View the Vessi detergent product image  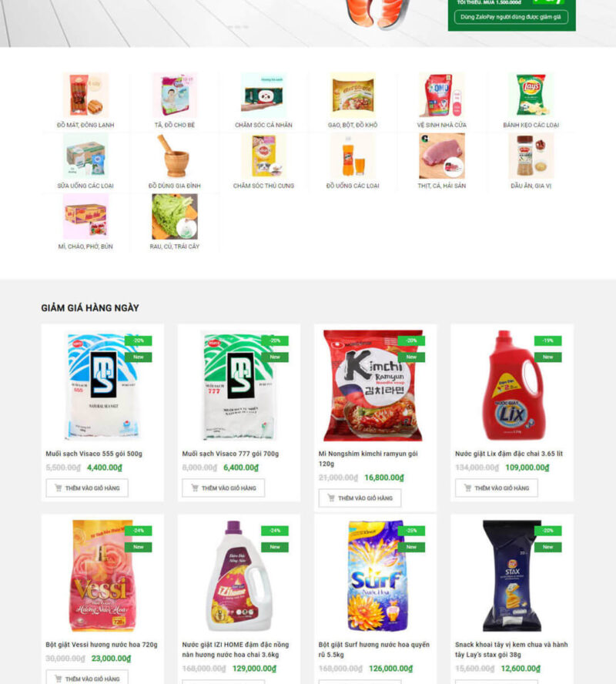(x=102, y=575)
